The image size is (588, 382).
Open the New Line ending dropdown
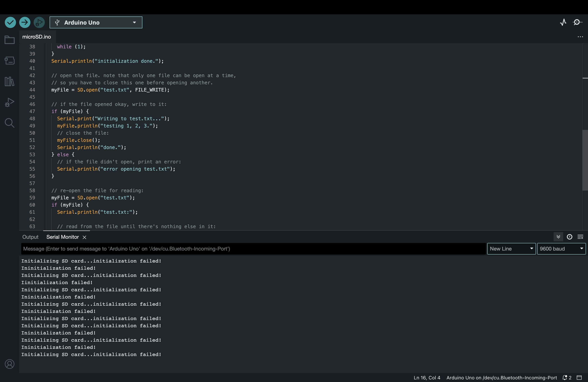511,249
